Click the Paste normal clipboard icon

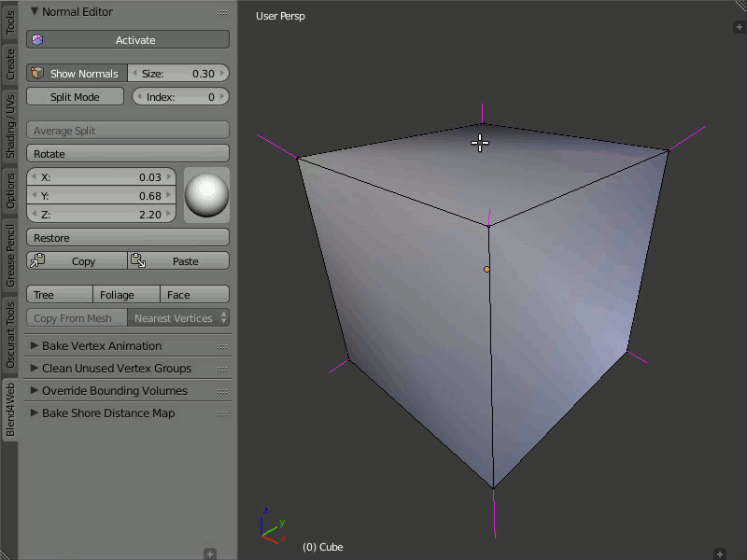(137, 261)
